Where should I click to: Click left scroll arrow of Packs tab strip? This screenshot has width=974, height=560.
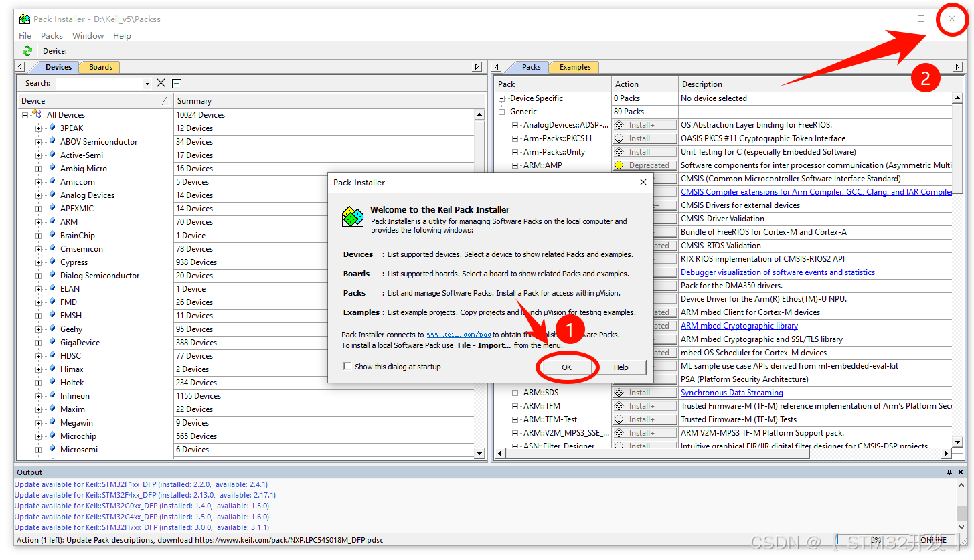497,67
